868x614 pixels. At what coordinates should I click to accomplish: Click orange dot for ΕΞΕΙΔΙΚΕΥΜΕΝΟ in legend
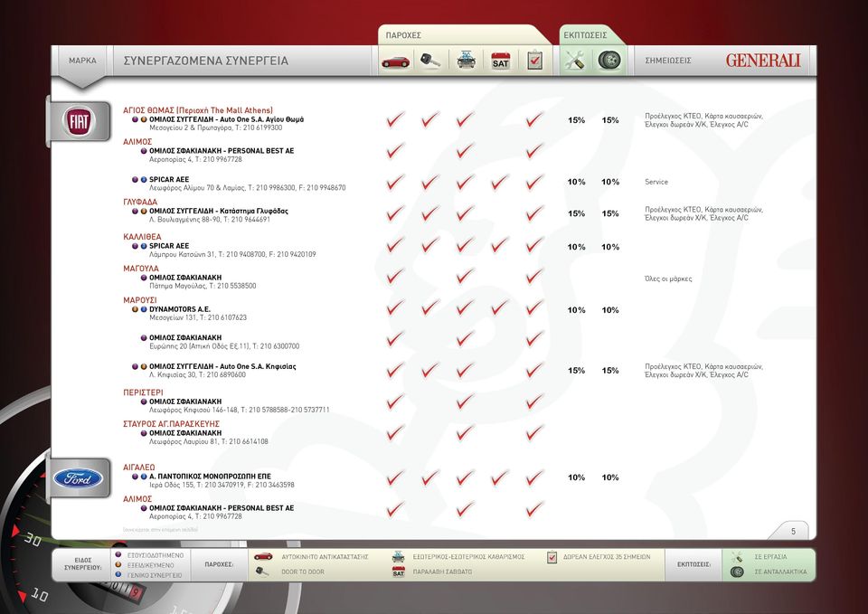click(x=118, y=565)
